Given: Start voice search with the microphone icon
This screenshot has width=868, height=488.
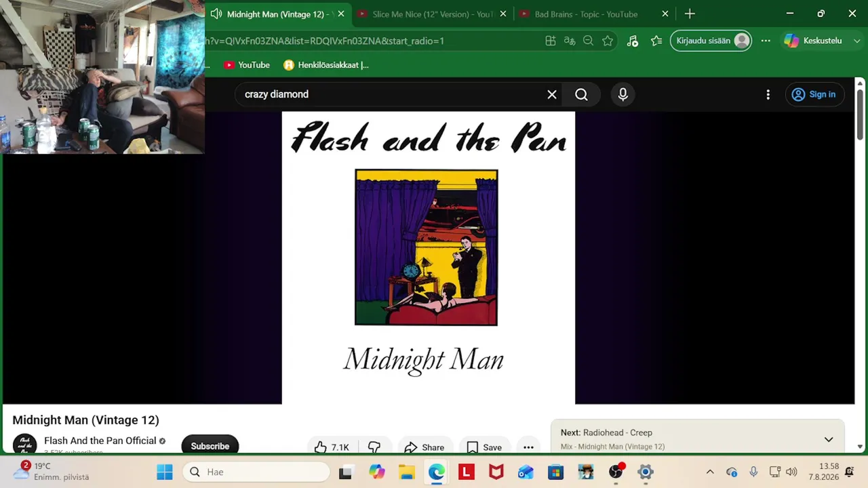Looking at the screenshot, I should click(623, 95).
